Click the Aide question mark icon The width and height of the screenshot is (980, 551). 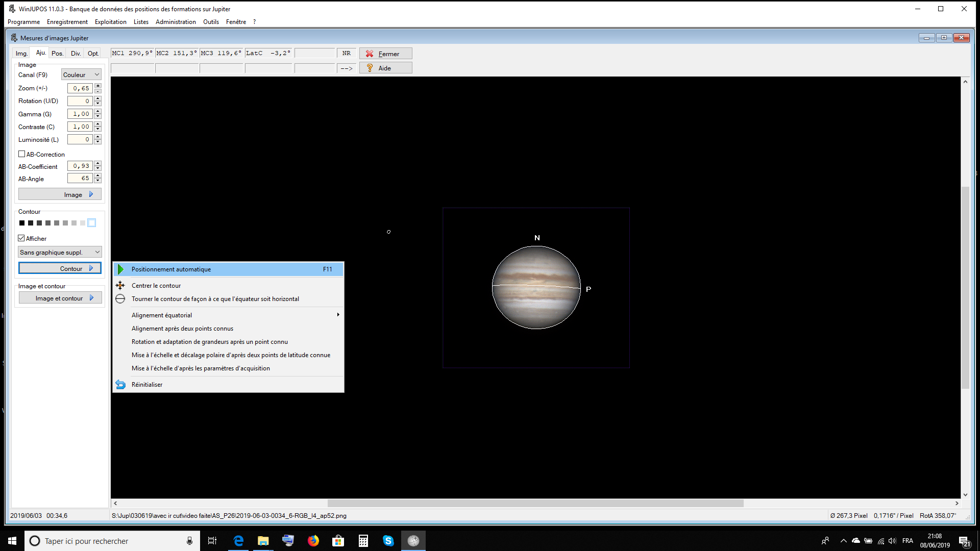coord(370,68)
